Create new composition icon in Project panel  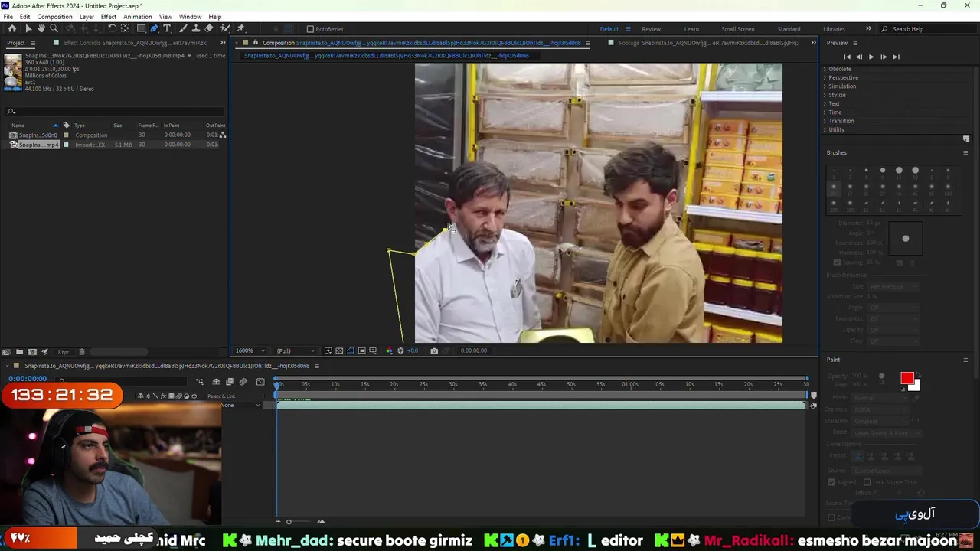[32, 352]
